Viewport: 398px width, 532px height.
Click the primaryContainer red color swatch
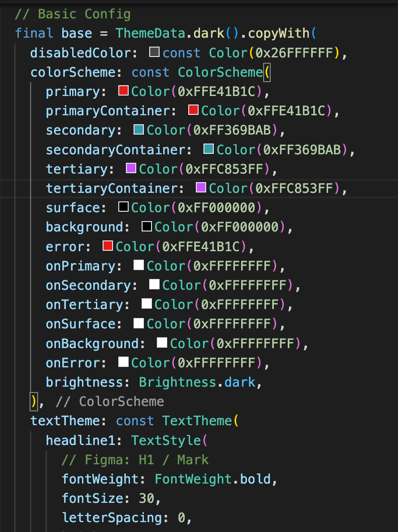click(193, 110)
